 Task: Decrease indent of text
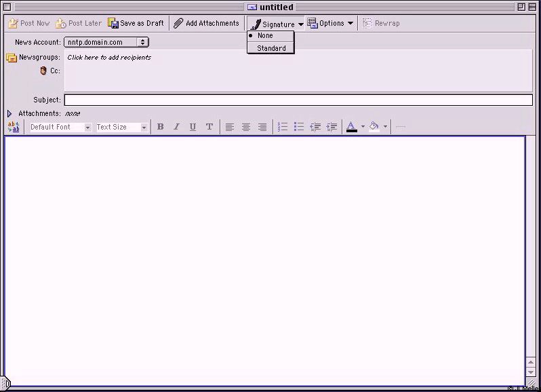(x=315, y=127)
